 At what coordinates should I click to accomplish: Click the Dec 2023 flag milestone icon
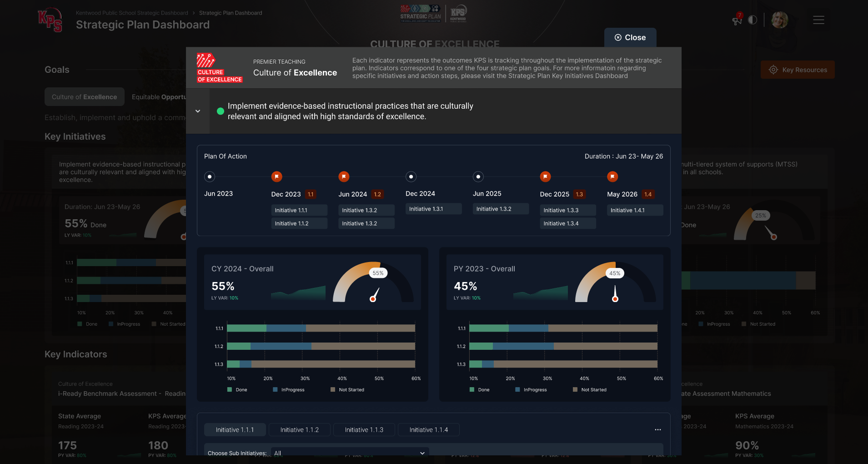pyautogui.click(x=277, y=177)
